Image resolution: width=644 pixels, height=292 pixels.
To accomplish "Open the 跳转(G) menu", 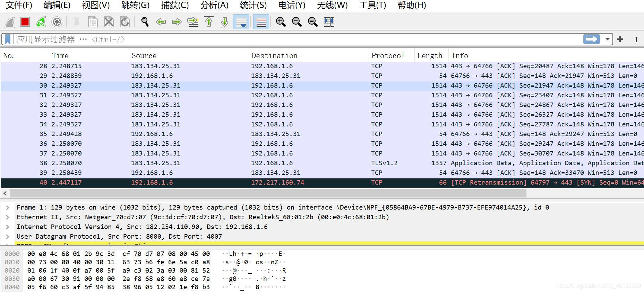I will pos(135,5).
